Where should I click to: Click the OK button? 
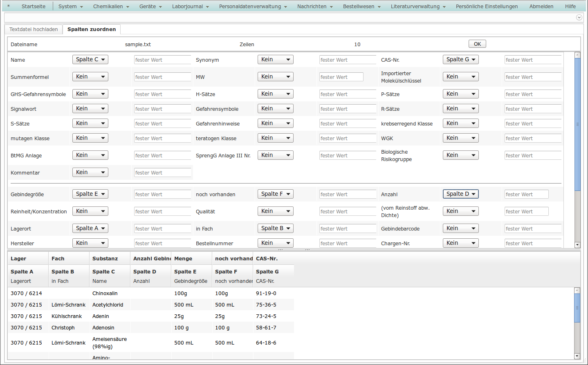tap(477, 44)
